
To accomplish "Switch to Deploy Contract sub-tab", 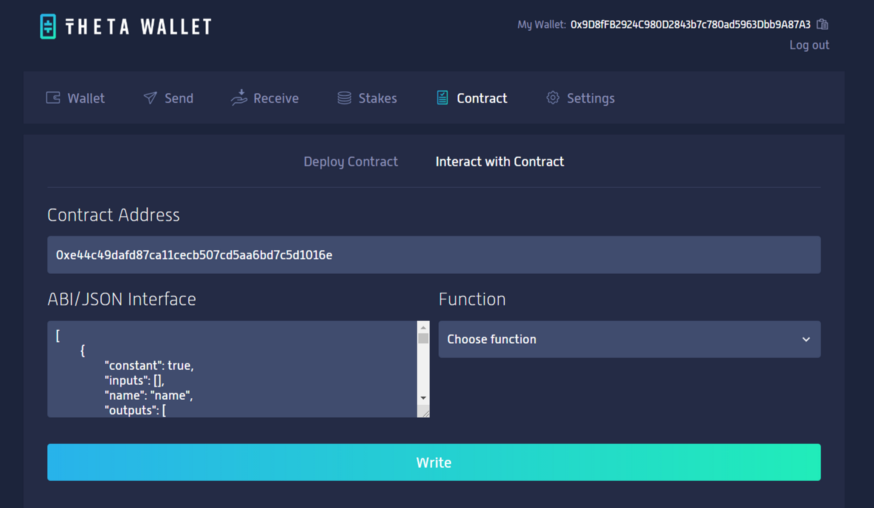I will (351, 162).
